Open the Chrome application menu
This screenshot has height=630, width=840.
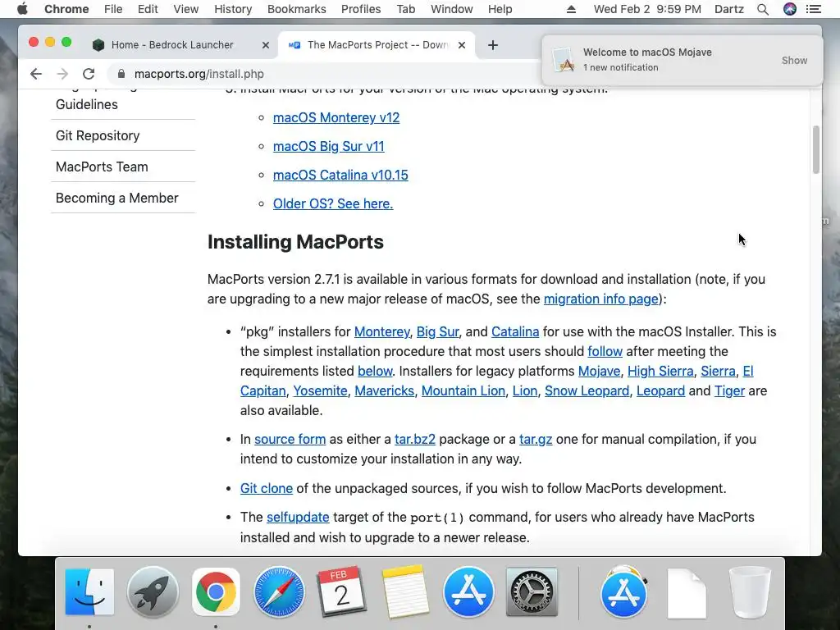(x=66, y=9)
